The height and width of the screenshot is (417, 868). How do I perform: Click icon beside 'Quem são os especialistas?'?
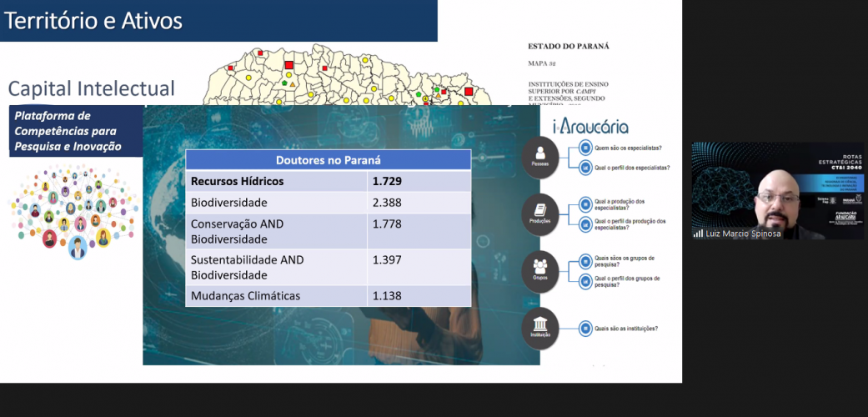[585, 150]
